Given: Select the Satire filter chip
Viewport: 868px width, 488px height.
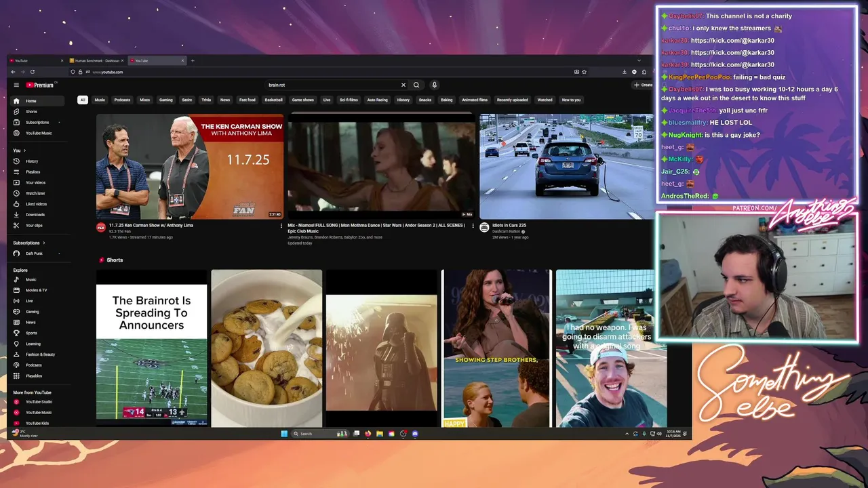Looking at the screenshot, I should pos(186,100).
